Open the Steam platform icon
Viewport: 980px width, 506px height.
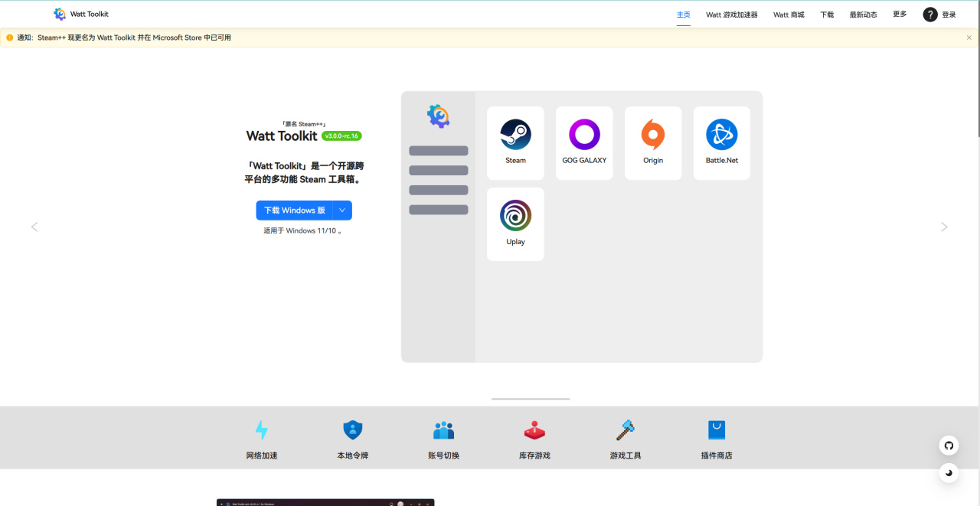click(515, 135)
